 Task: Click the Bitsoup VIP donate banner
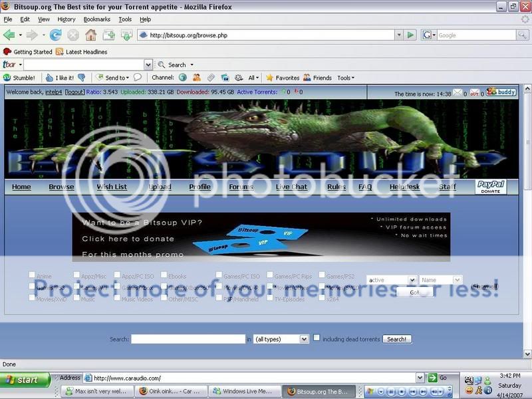[261, 237]
